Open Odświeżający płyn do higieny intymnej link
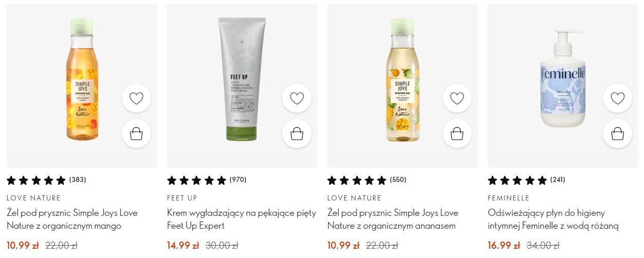Screen dimensions: 644x258 point(554,219)
